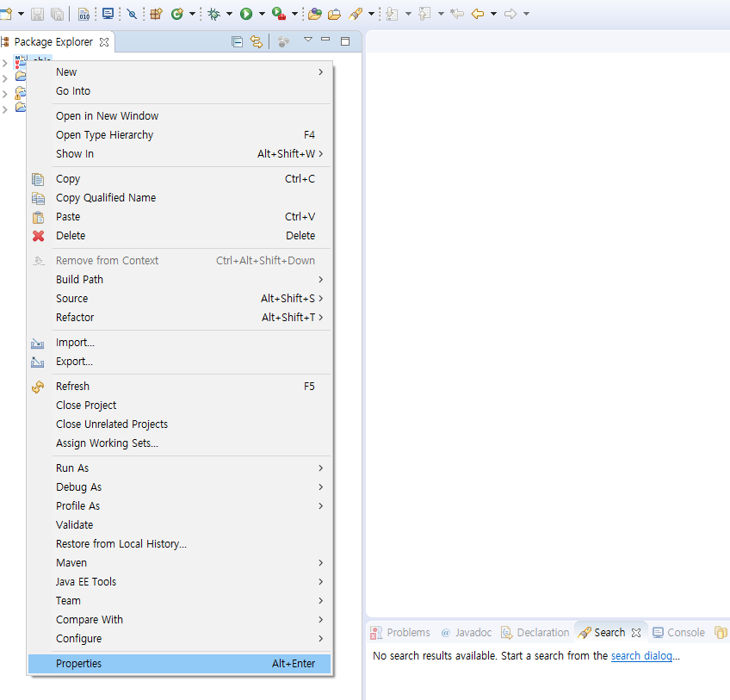Click the Previous Annotation toolbar icon
Viewport: 730px width, 700px height.
click(x=424, y=14)
